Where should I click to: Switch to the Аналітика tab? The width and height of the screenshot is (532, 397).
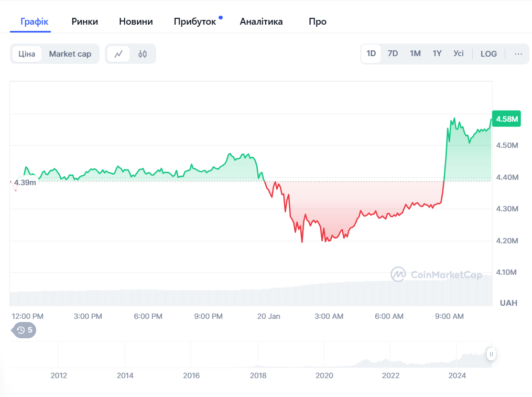tap(261, 22)
